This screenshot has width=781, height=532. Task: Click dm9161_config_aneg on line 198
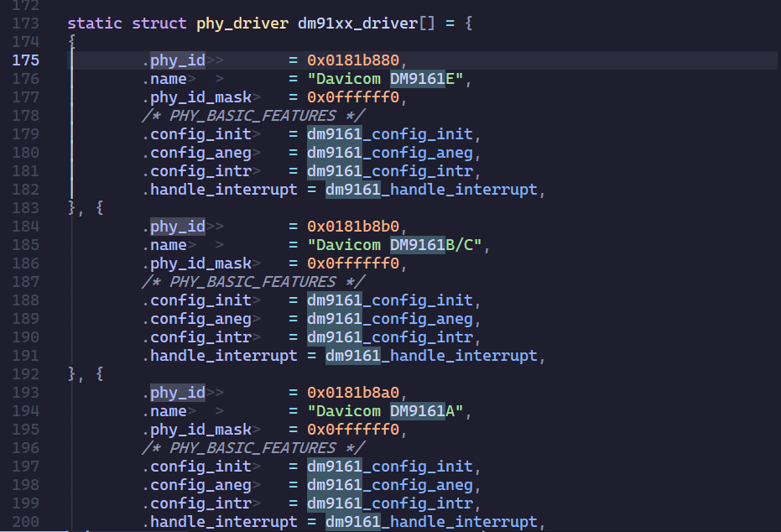click(389, 485)
